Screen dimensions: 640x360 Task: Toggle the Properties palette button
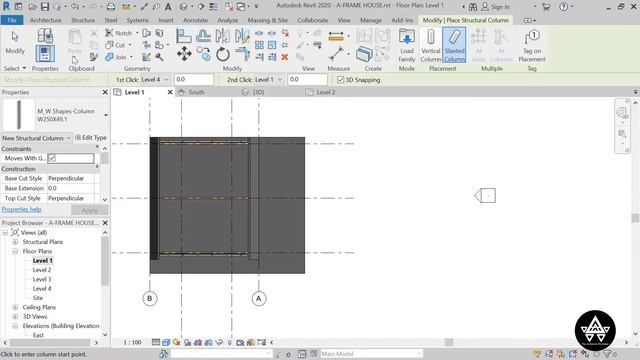pyautogui.click(x=45, y=54)
